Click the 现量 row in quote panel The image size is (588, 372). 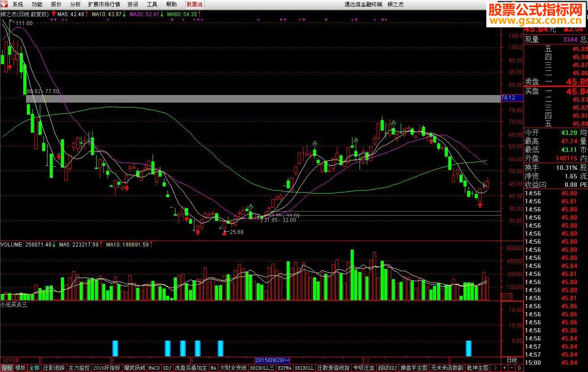[556, 39]
